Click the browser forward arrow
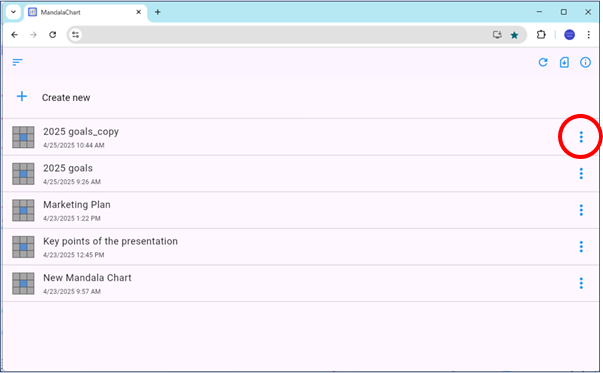This screenshot has width=603, height=373. (33, 35)
